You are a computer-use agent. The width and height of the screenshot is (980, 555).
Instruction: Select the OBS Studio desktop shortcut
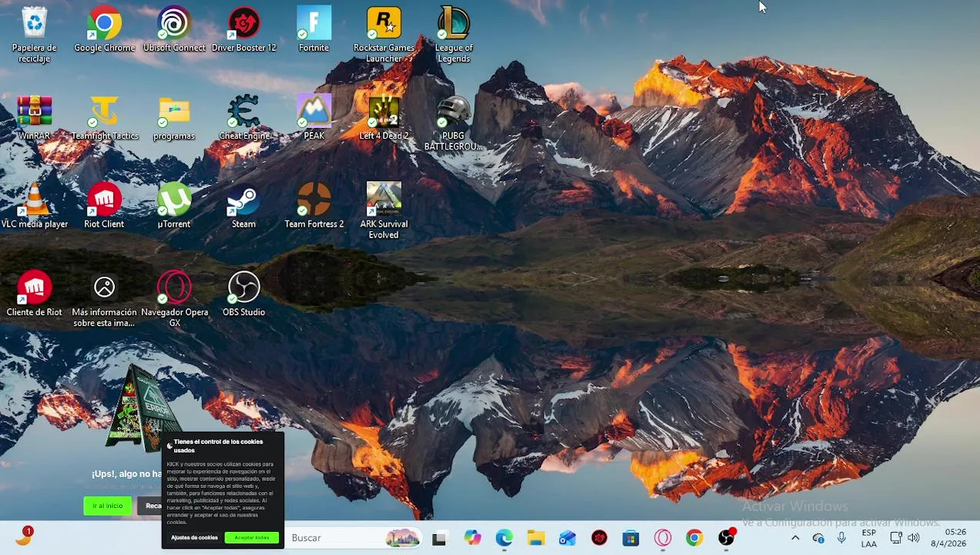point(243,294)
